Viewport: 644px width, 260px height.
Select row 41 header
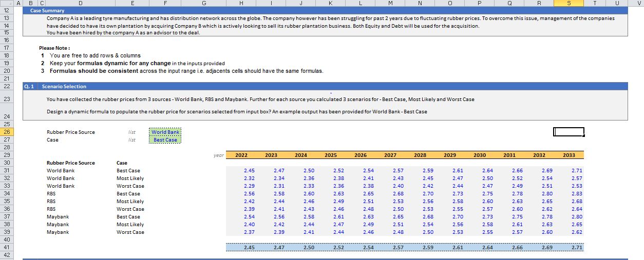tap(6, 248)
